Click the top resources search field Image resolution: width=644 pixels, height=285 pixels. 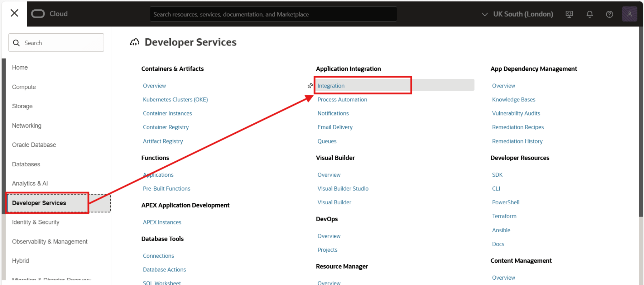[273, 14]
